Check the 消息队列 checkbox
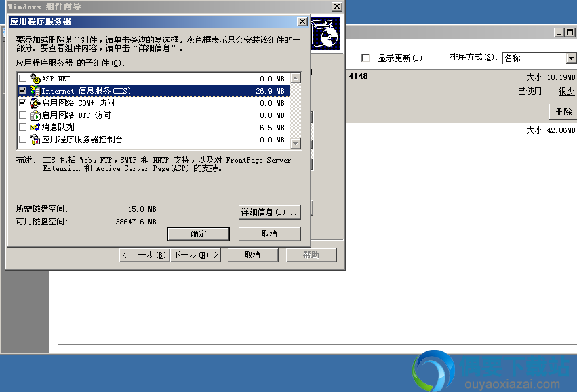The width and height of the screenshot is (577, 392). (x=23, y=128)
